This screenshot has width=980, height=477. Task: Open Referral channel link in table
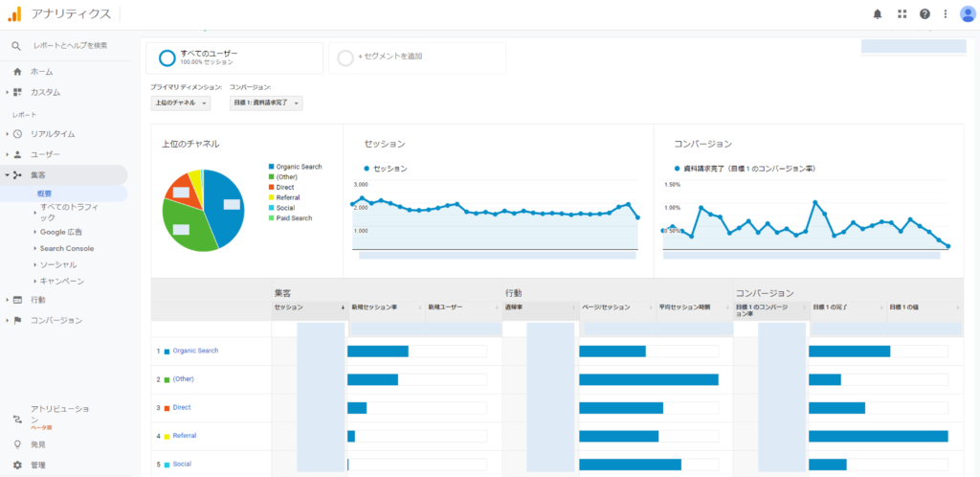coord(185,436)
